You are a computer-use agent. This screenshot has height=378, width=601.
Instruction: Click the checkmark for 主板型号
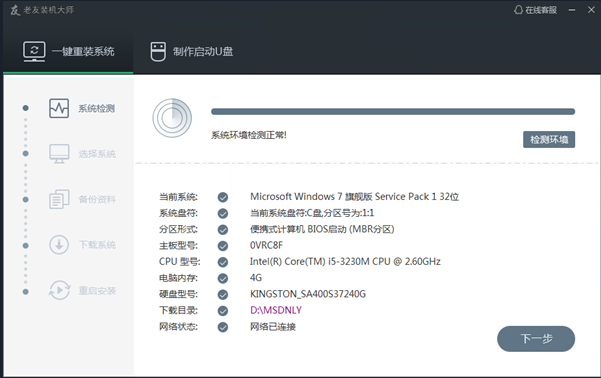(223, 246)
